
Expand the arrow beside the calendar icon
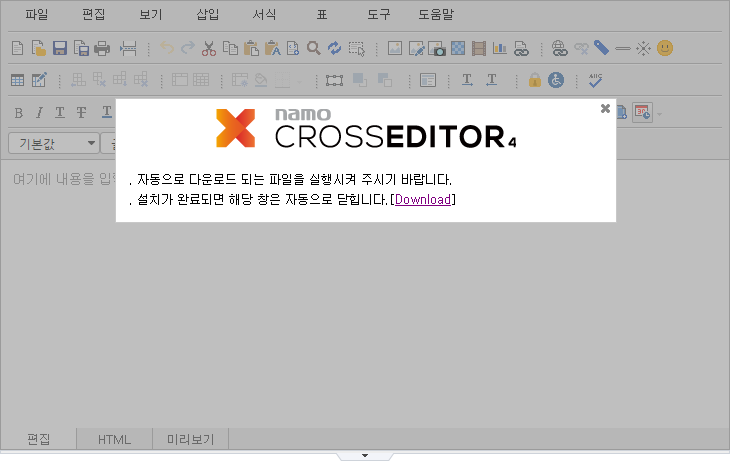pos(659,114)
